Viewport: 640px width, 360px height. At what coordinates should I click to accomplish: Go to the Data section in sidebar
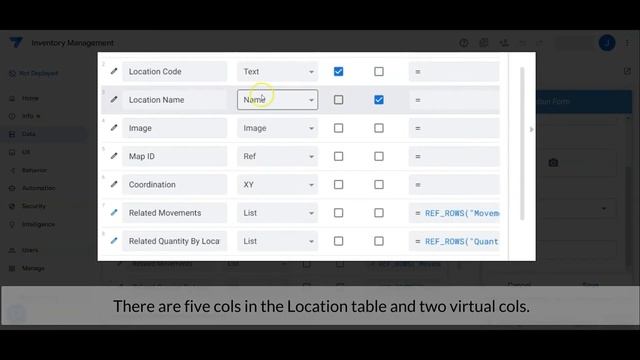click(29, 134)
